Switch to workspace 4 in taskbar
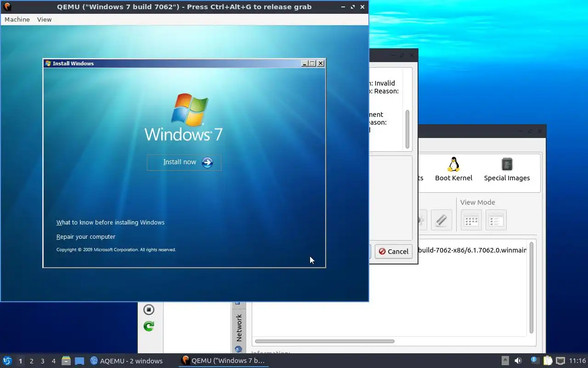The height and width of the screenshot is (368, 588). coord(53,361)
